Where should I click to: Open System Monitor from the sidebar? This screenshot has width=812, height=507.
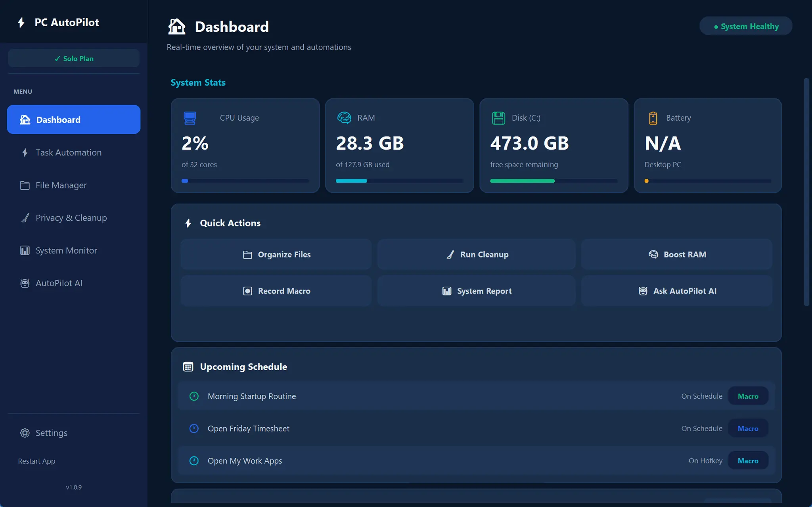coord(74,250)
